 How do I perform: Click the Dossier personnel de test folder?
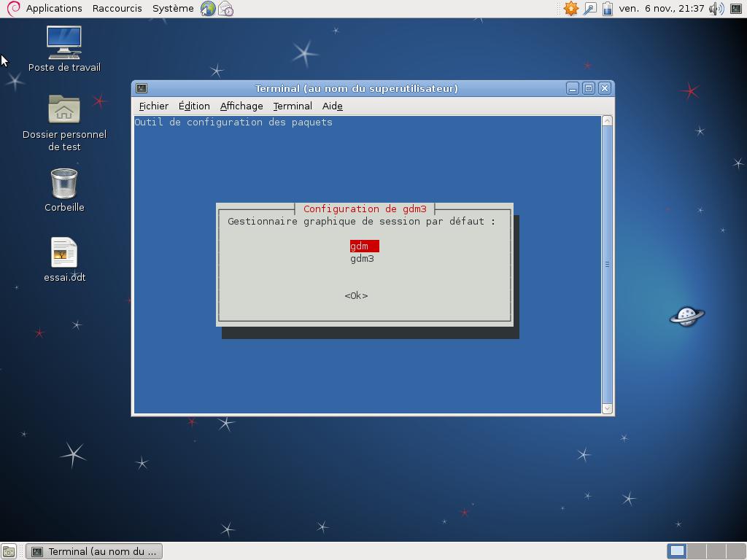[x=64, y=110]
